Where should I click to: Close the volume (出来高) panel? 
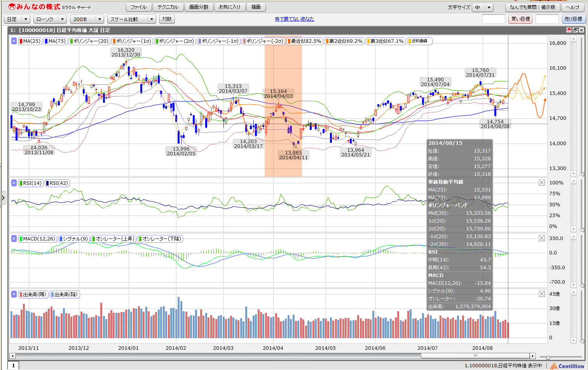pos(541,294)
